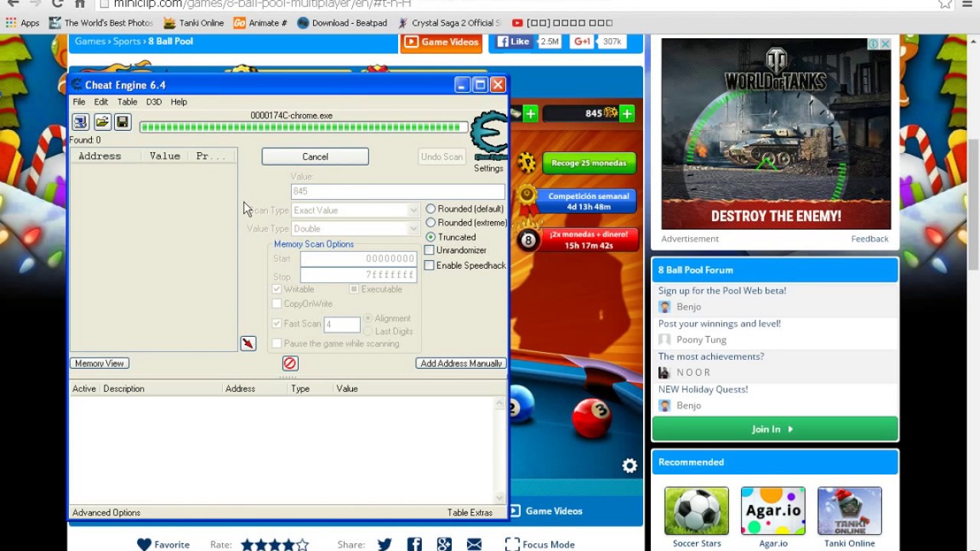
Task: Enter Focus Mode
Action: 540,544
